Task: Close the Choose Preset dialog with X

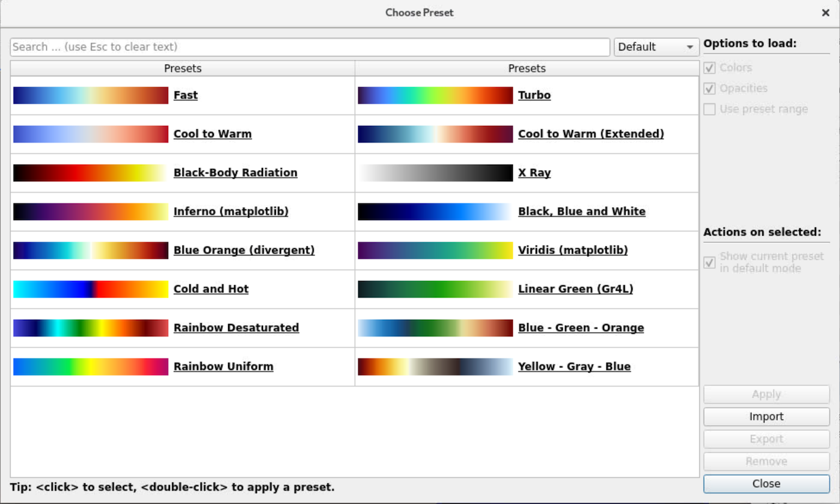Action: tap(825, 13)
